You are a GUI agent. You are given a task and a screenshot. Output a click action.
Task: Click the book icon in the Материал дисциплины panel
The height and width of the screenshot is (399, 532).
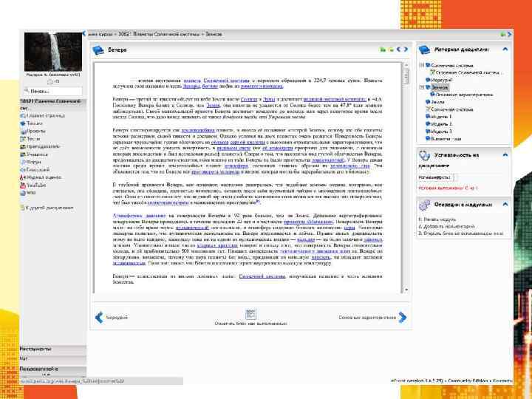pyautogui.click(x=424, y=50)
